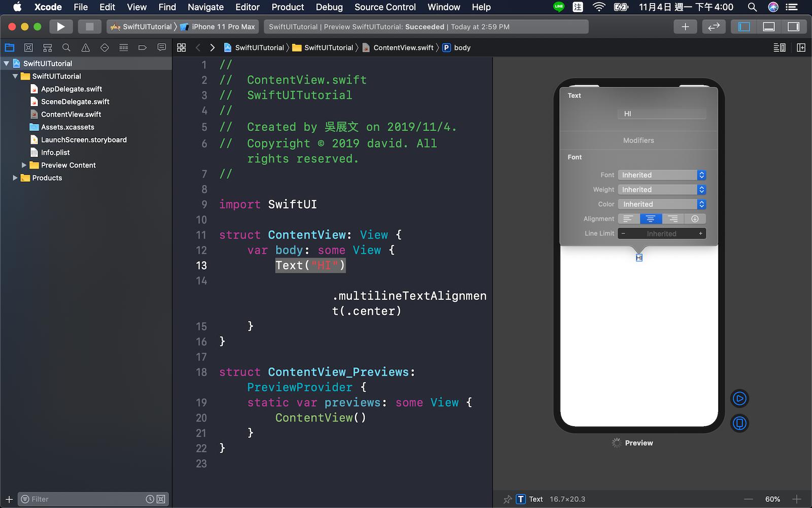Image resolution: width=812 pixels, height=508 pixels.
Task: Set inherited alignment option
Action: click(695, 219)
